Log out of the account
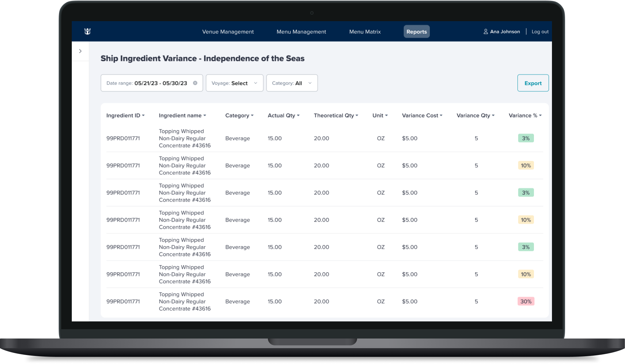Viewport: 625px width, 364px height. [540, 32]
